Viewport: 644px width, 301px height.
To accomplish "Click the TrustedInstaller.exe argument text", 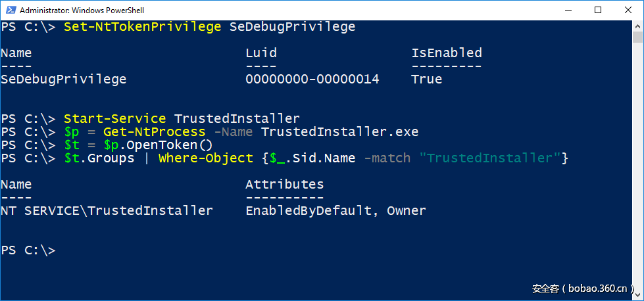I will point(339,132).
